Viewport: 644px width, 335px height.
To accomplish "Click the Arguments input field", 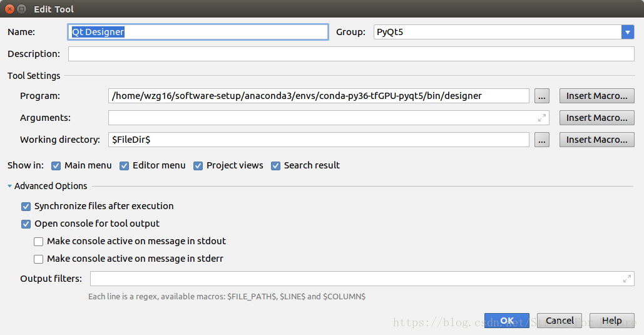I will 329,118.
